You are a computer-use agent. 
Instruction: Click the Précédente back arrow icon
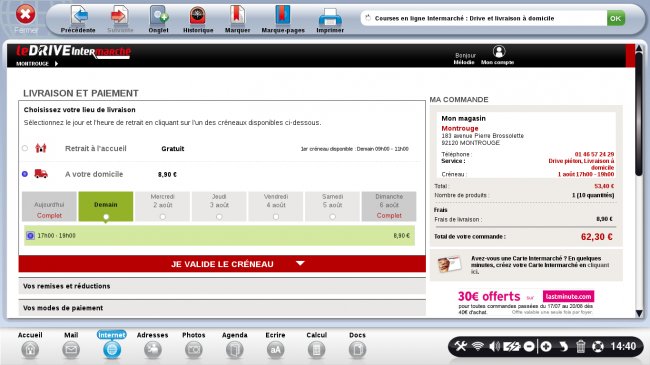(78, 16)
